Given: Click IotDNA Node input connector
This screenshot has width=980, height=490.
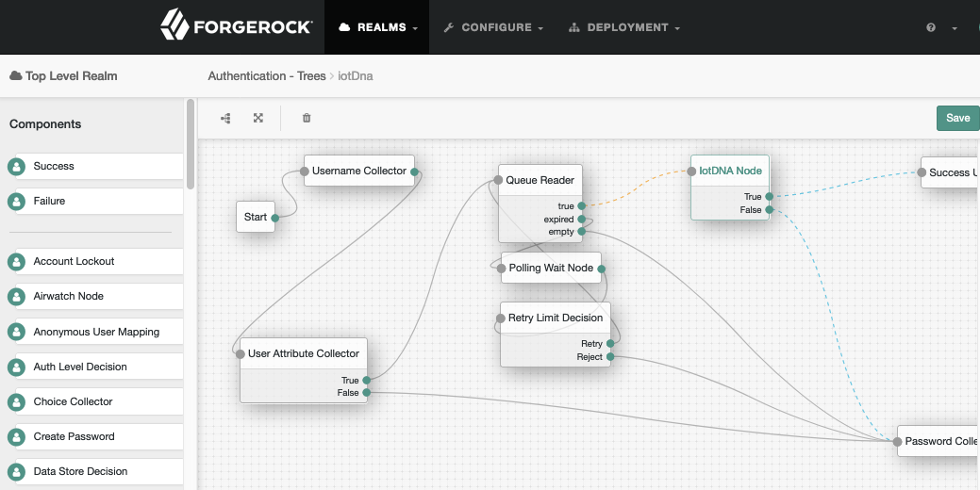Looking at the screenshot, I should pyautogui.click(x=691, y=171).
